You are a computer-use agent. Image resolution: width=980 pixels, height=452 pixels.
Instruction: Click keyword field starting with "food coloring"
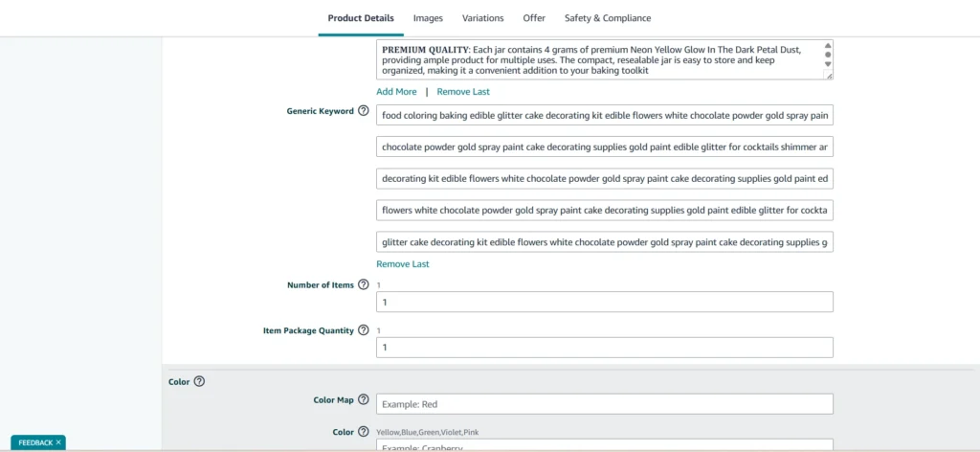point(604,116)
